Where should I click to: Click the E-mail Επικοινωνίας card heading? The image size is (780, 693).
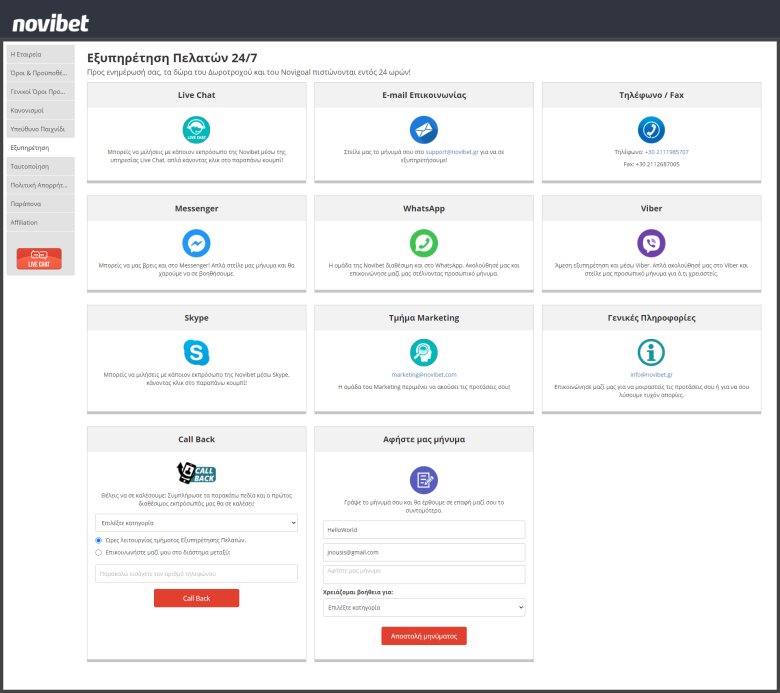click(424, 95)
